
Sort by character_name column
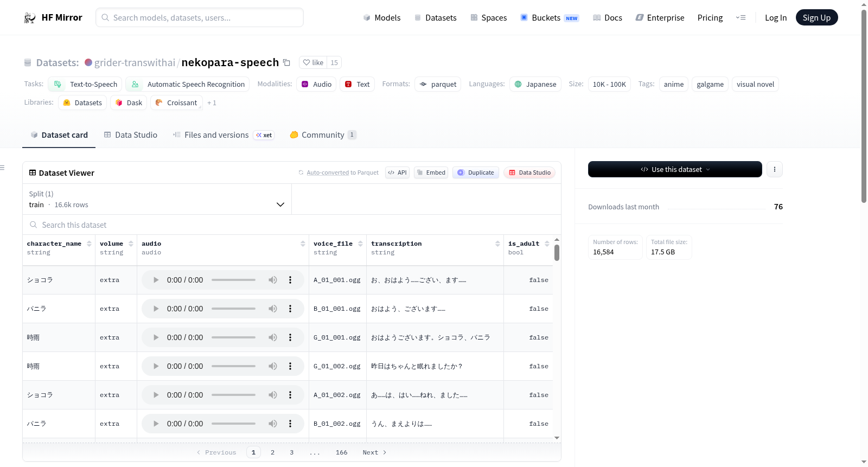click(89, 244)
